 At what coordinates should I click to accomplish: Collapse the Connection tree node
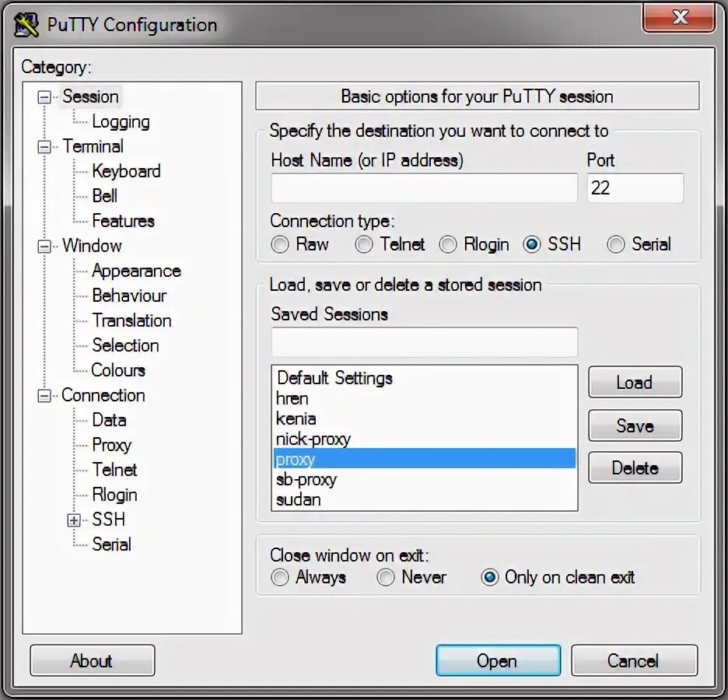(44, 396)
